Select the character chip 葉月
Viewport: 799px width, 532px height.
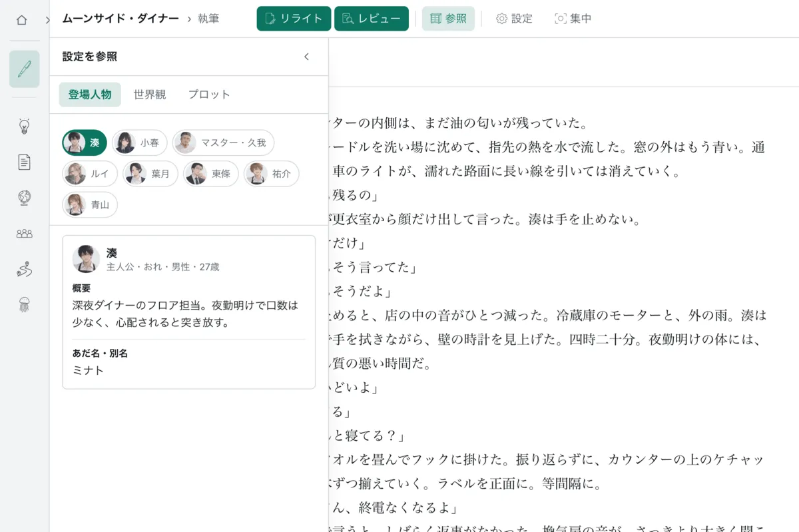pos(150,174)
